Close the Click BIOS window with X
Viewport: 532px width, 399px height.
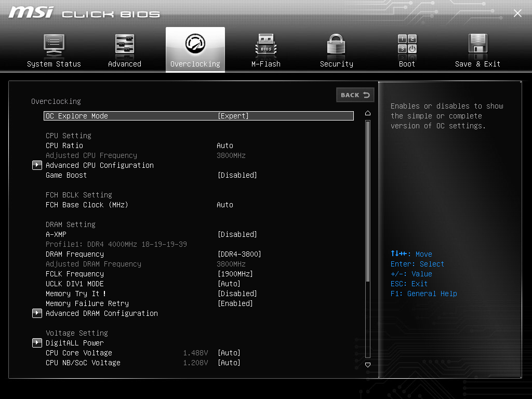[517, 13]
